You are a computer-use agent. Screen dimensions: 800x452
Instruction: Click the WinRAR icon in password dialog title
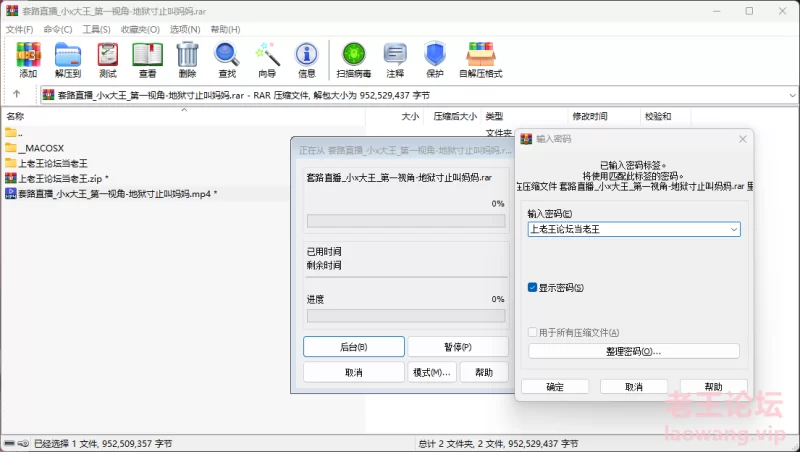pyautogui.click(x=526, y=139)
